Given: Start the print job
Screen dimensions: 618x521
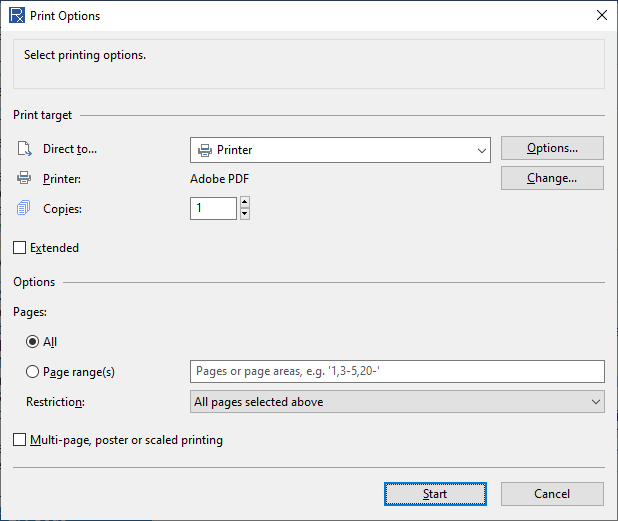Looking at the screenshot, I should 435,494.
